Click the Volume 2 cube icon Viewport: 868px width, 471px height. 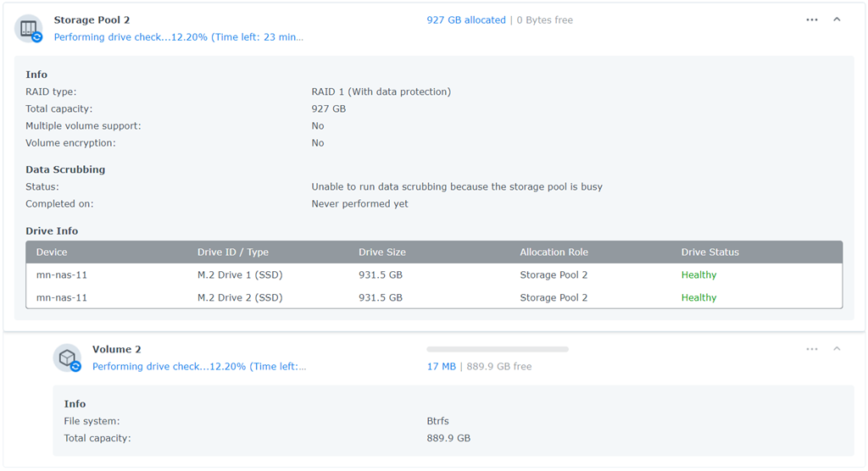67,357
